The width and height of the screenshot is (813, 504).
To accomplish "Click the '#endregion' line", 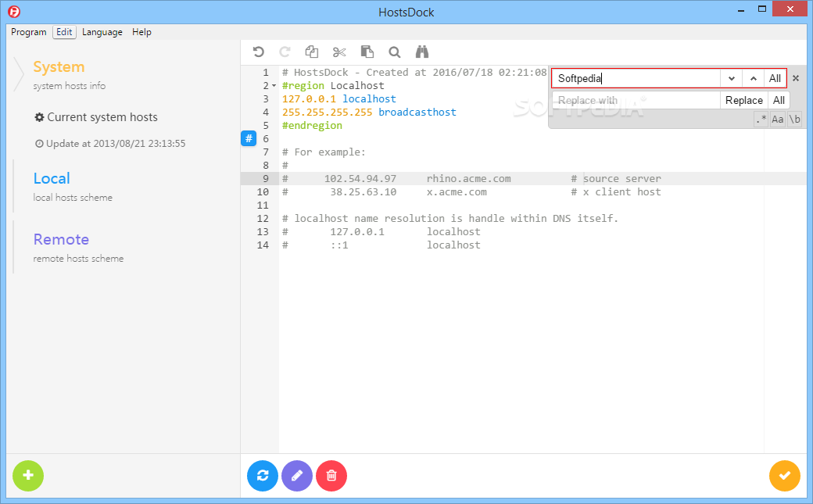I will [312, 126].
